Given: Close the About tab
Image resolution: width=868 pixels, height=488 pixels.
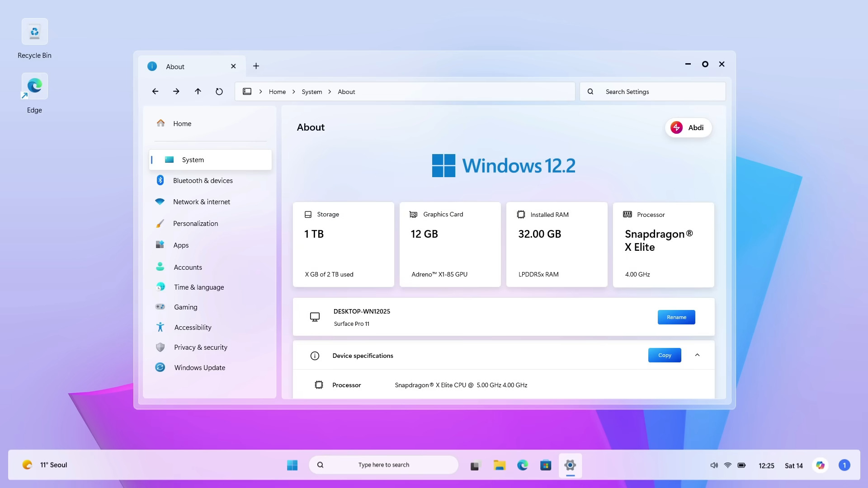Looking at the screenshot, I should [233, 66].
